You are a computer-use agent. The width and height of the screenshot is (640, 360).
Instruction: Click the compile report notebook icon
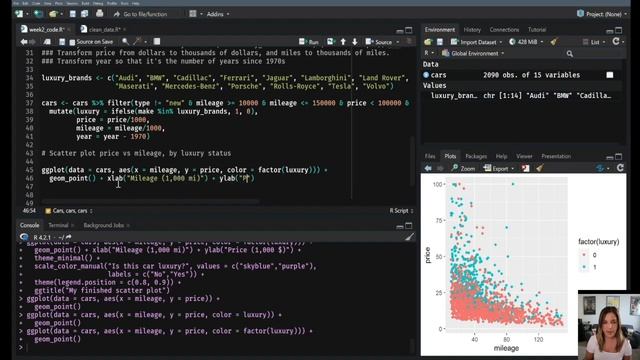(x=157, y=41)
